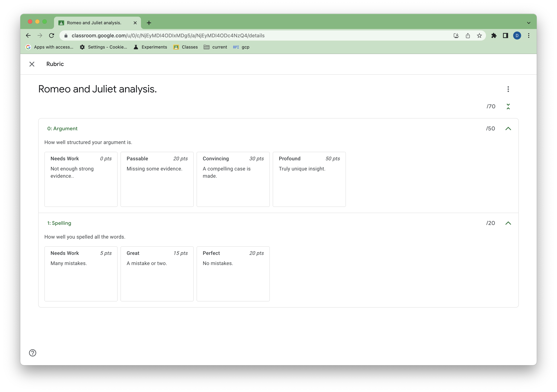Click the close X icon
This screenshot has width=557, height=392.
[x=32, y=64]
